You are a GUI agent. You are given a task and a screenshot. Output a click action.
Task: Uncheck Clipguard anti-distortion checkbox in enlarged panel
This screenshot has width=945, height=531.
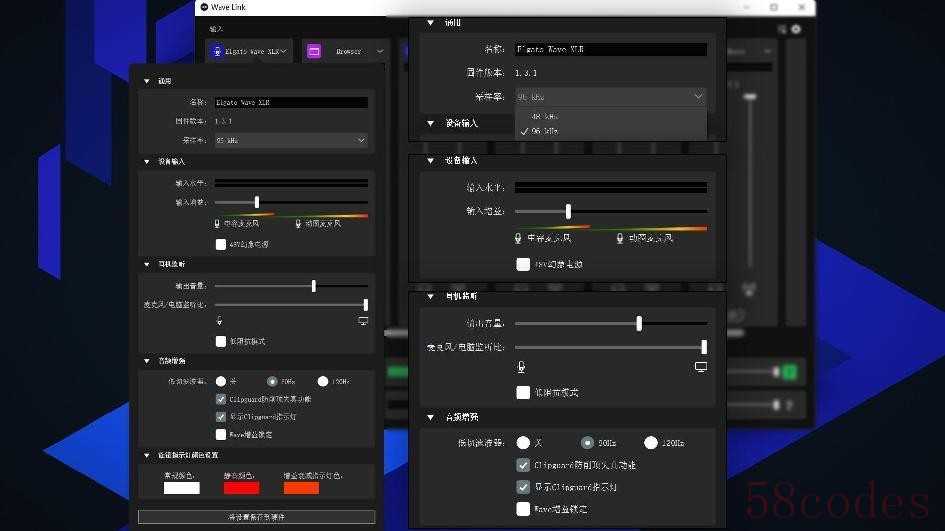tap(523, 465)
